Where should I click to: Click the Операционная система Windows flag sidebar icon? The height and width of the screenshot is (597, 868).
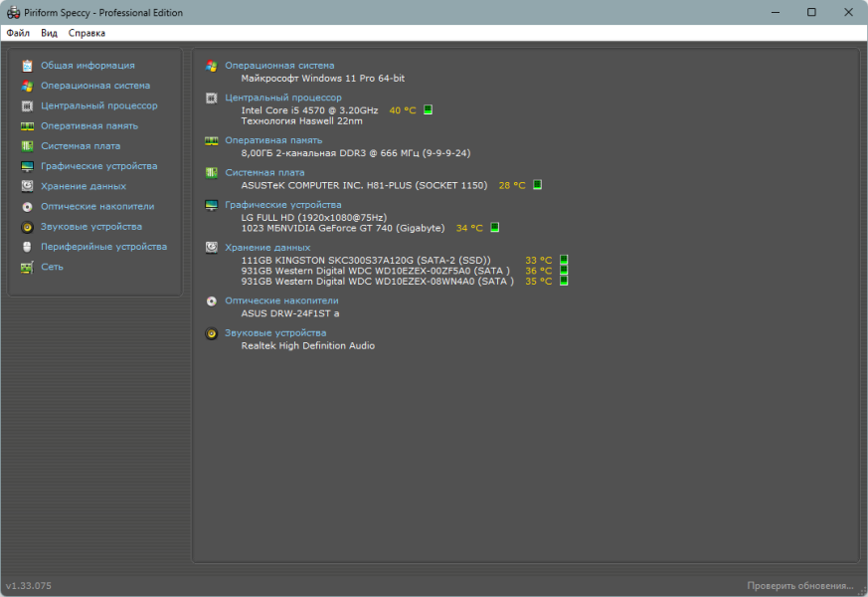point(27,86)
